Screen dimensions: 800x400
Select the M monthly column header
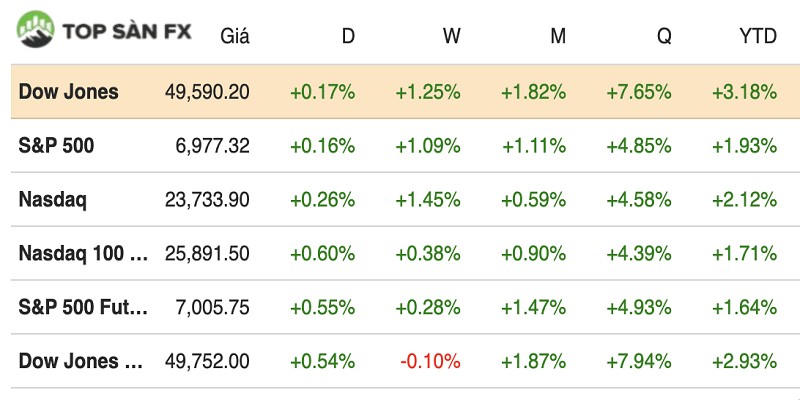[558, 37]
